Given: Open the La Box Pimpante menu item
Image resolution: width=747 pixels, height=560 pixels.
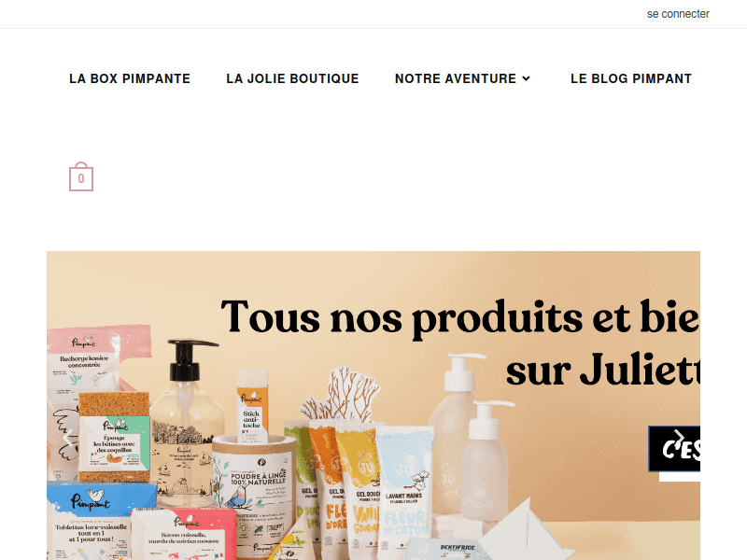Looking at the screenshot, I should [130, 78].
